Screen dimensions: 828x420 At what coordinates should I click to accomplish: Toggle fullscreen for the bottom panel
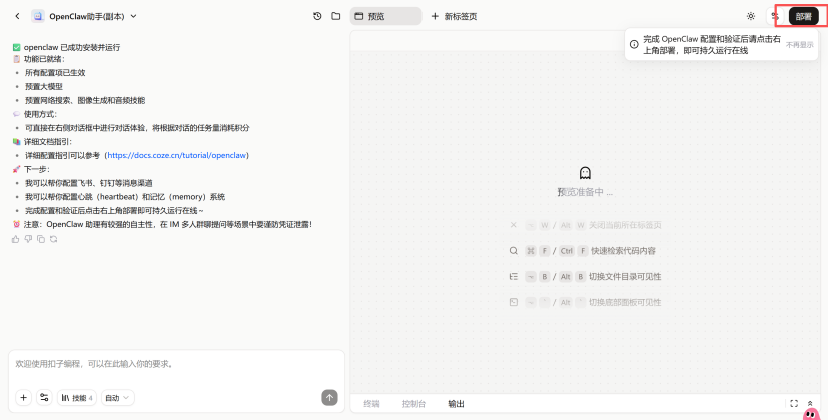794,404
